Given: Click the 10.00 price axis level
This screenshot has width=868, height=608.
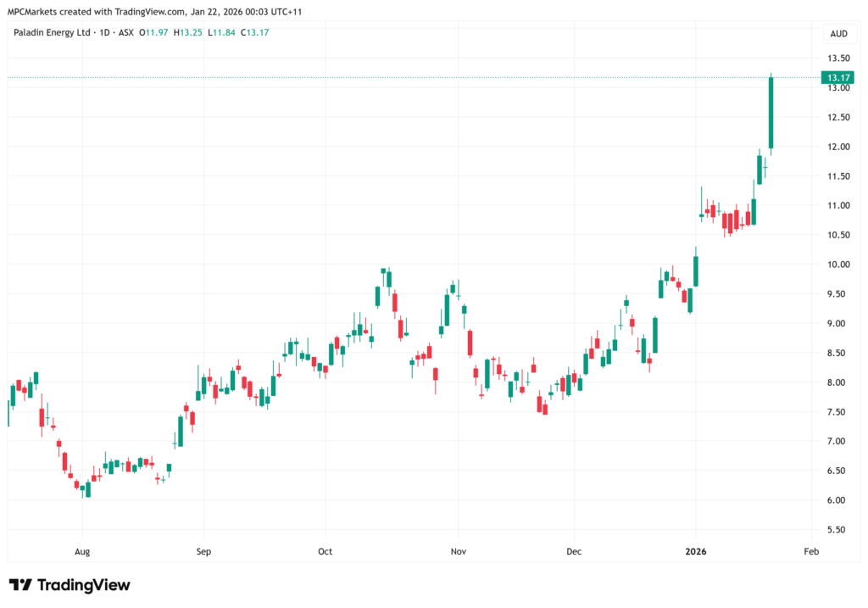Looking at the screenshot, I should coord(838,265).
